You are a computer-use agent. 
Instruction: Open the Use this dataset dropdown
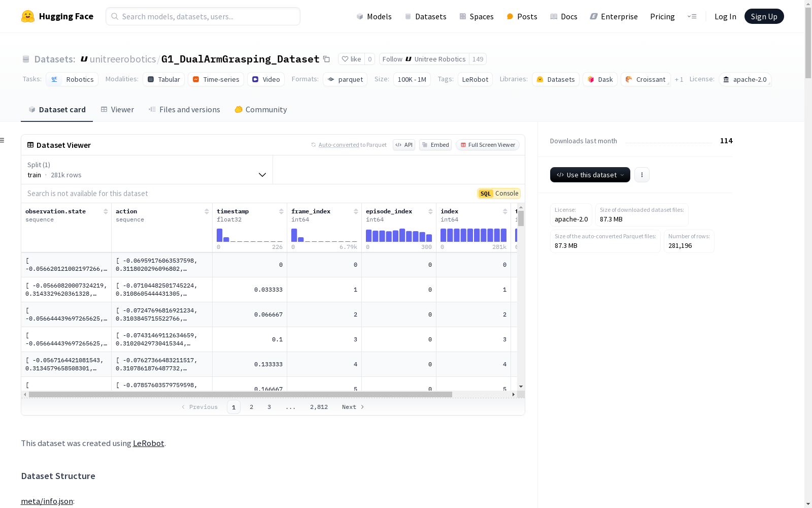point(590,175)
